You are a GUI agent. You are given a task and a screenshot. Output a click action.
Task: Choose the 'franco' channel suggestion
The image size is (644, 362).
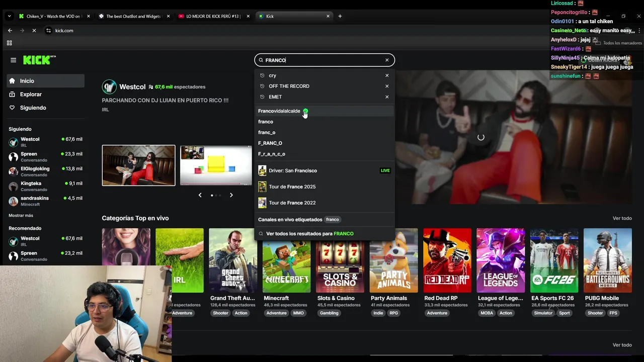[325, 122]
